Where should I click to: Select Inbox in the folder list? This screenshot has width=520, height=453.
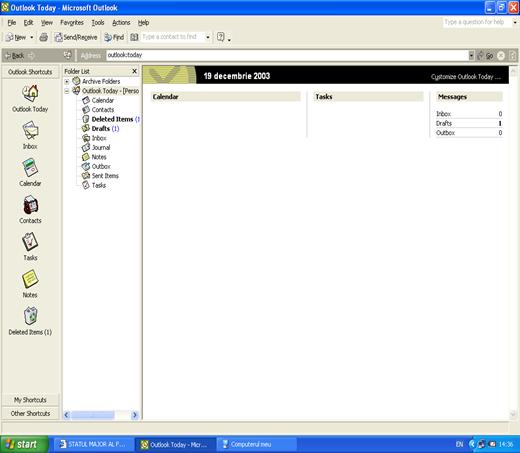pos(99,138)
